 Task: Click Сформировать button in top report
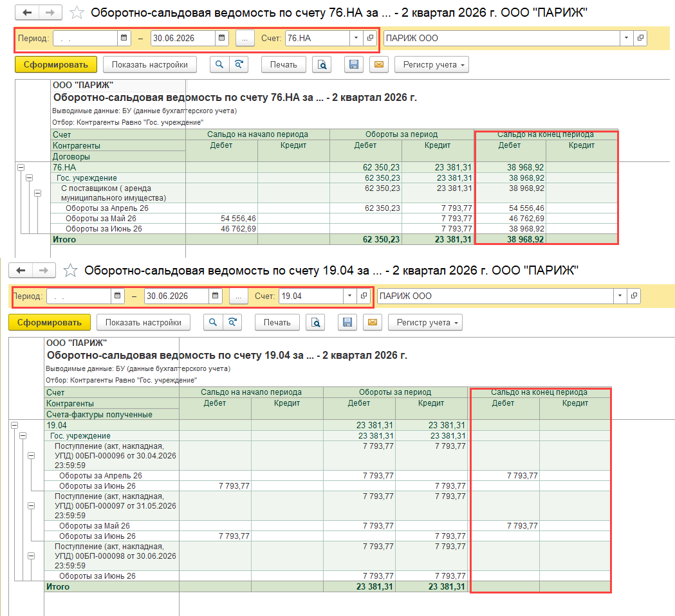[56, 64]
